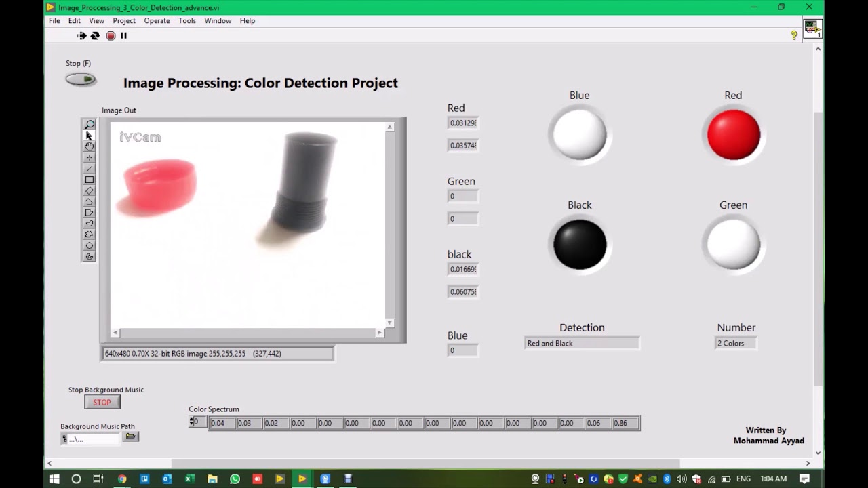
Task: Click Color Spectrum cell 0.86
Action: point(625,423)
